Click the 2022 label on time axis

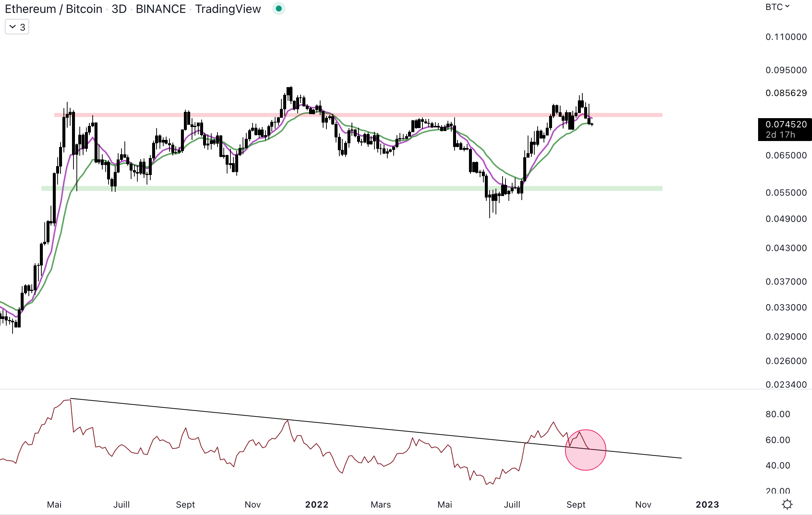click(x=316, y=505)
